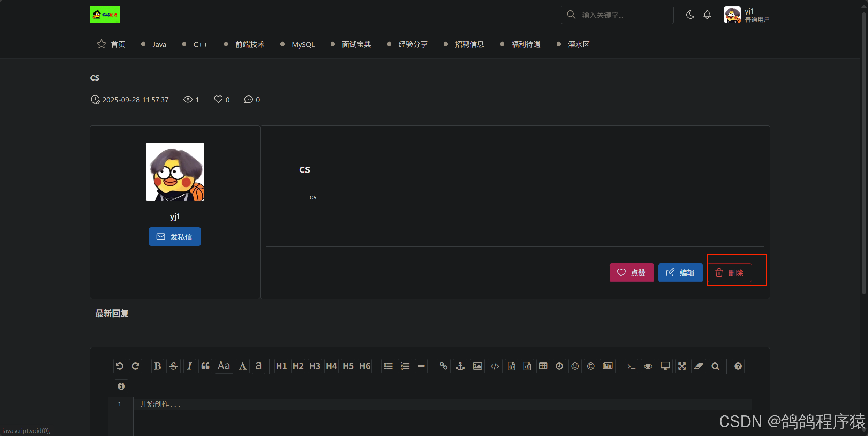The image size is (868, 436).
Task: Click the insert image icon
Action: coord(477,366)
